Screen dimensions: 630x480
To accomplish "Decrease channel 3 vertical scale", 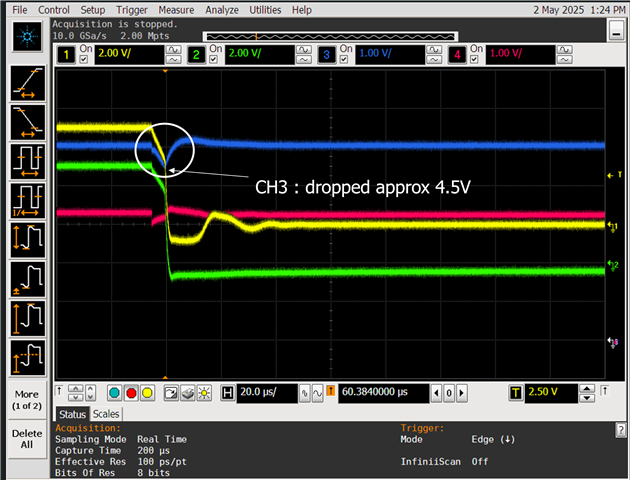I will 434,59.
